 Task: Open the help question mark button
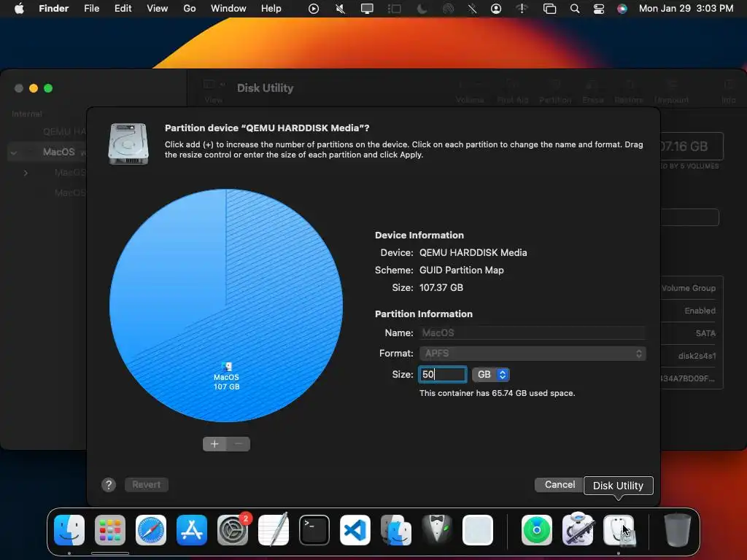tap(109, 485)
